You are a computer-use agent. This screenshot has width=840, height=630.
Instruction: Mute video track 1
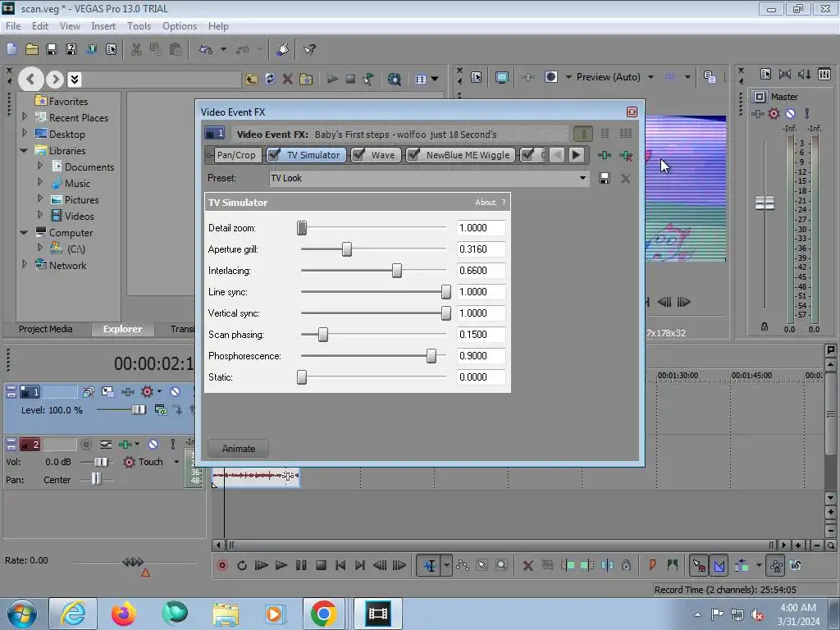[x=175, y=391]
